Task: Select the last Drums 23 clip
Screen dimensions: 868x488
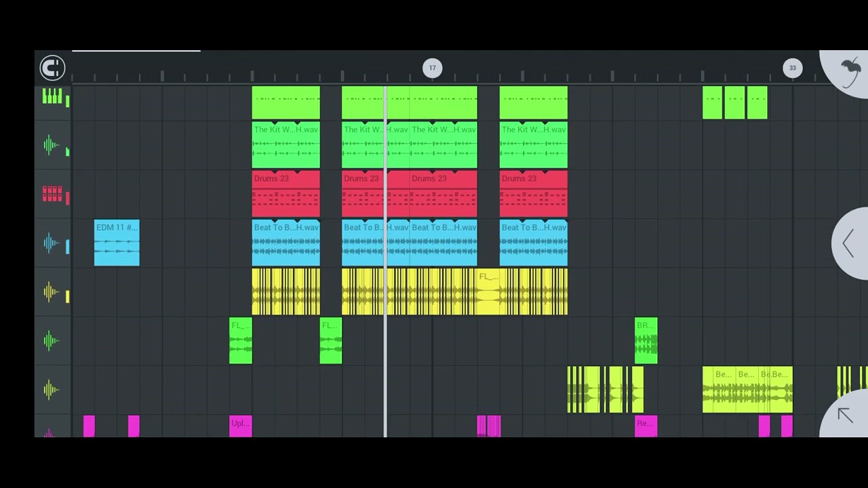Action: [x=534, y=194]
